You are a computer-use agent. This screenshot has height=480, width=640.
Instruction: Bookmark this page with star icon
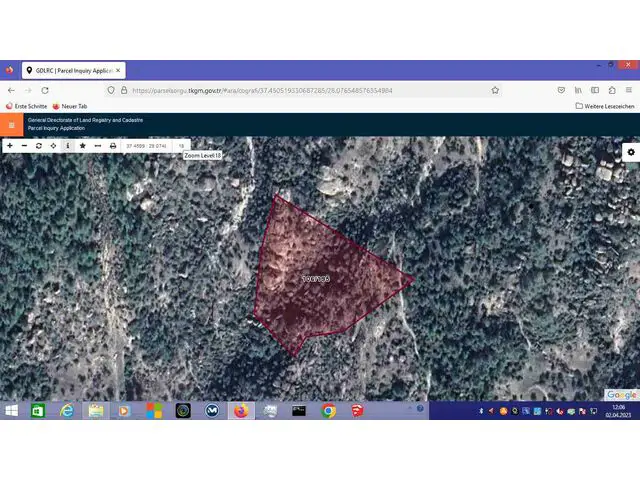pyautogui.click(x=495, y=90)
